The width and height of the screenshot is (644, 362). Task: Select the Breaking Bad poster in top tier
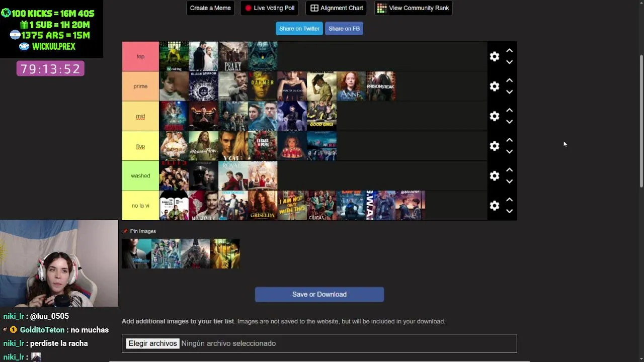pos(174,56)
